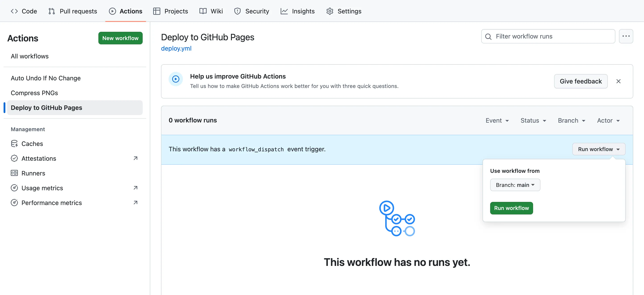
Task: Open the Actor filter dropdown
Action: click(x=608, y=121)
